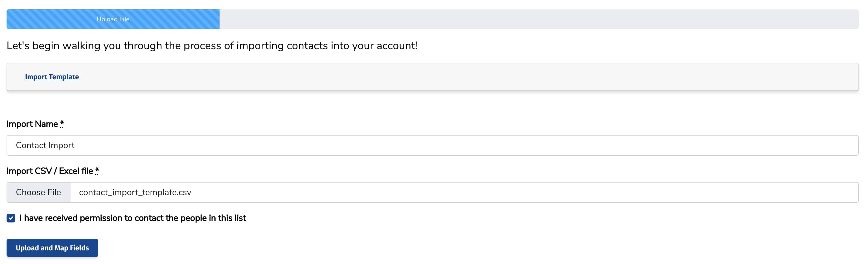Click the asterisk next to Import Name
Viewport: 868px width, 264px height.
[62, 124]
